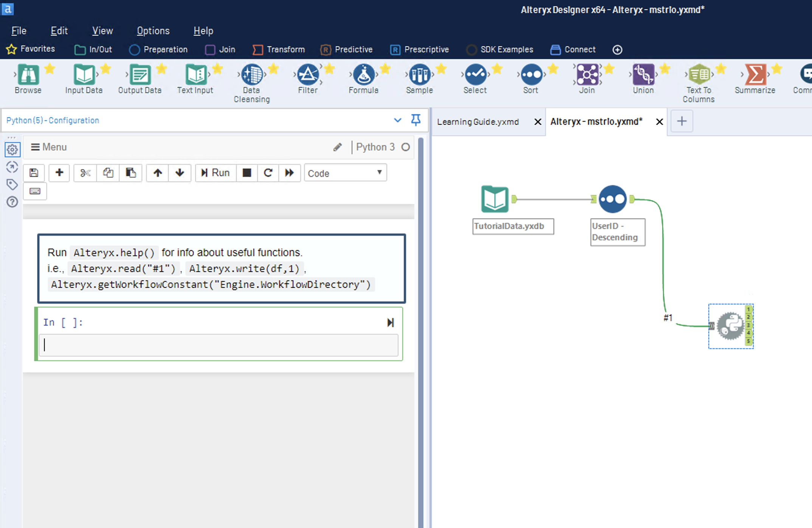Run the Python code cell

click(215, 173)
